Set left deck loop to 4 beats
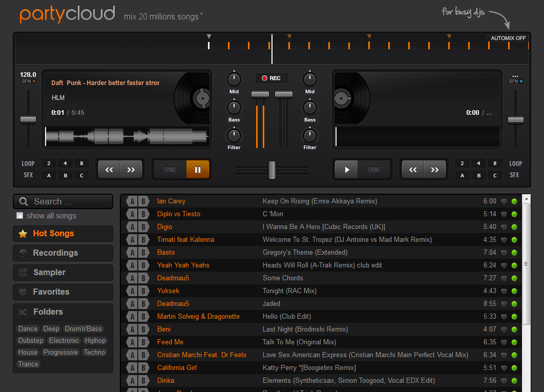Screen dimensions: 544x392 click(65, 163)
